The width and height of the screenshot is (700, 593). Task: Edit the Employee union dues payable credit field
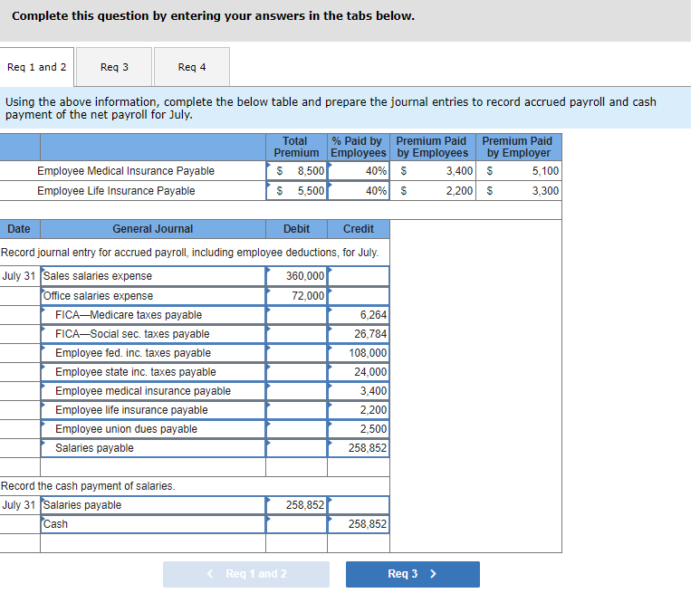tap(359, 429)
